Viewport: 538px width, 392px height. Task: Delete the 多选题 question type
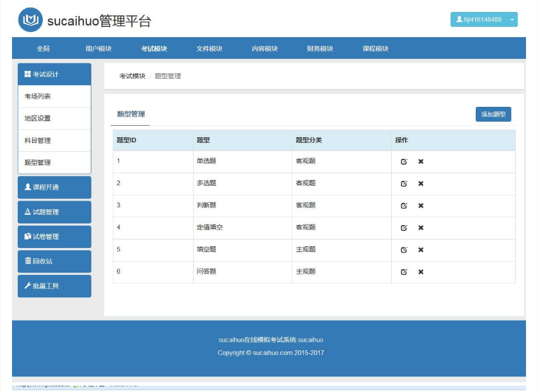click(x=421, y=183)
